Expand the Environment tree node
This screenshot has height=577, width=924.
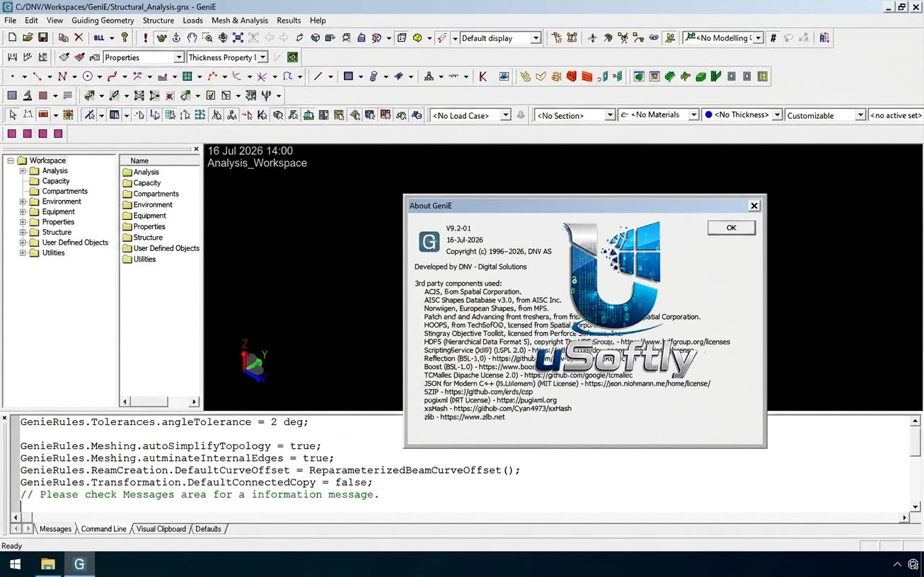[23, 202]
